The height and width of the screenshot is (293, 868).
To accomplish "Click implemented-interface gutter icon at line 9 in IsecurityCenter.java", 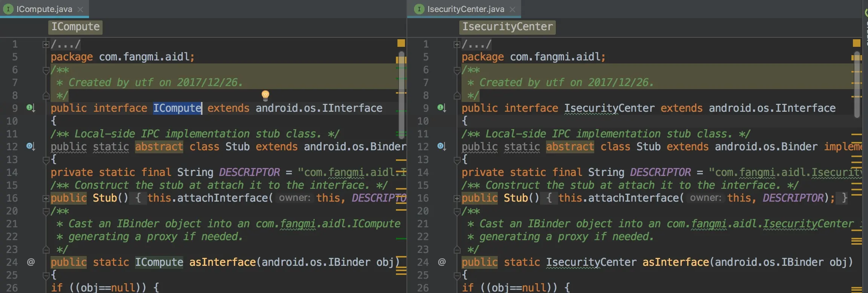I will 442,108.
